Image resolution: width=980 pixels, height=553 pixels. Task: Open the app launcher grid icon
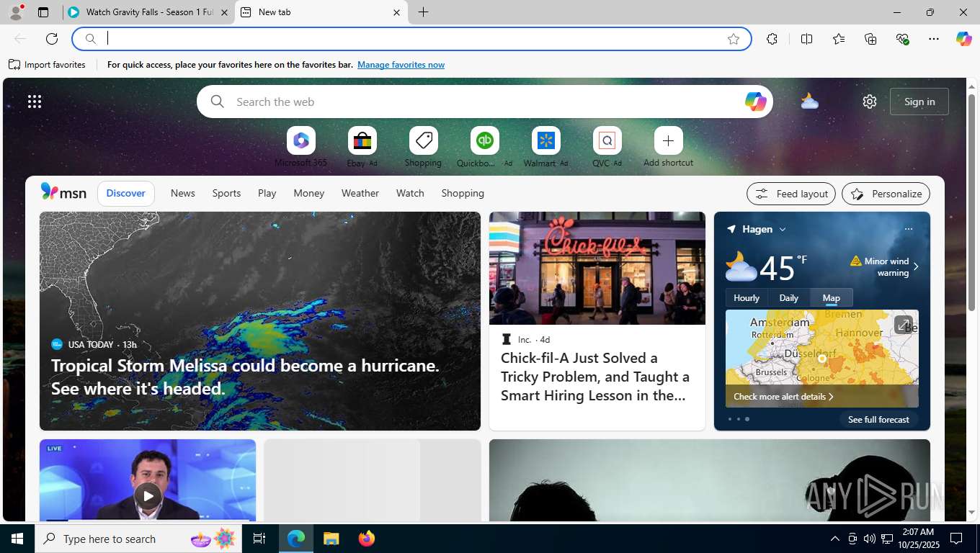click(35, 102)
